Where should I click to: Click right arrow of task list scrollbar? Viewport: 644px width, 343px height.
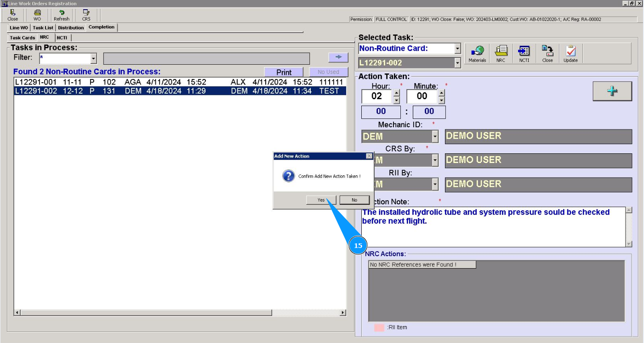pos(343,313)
